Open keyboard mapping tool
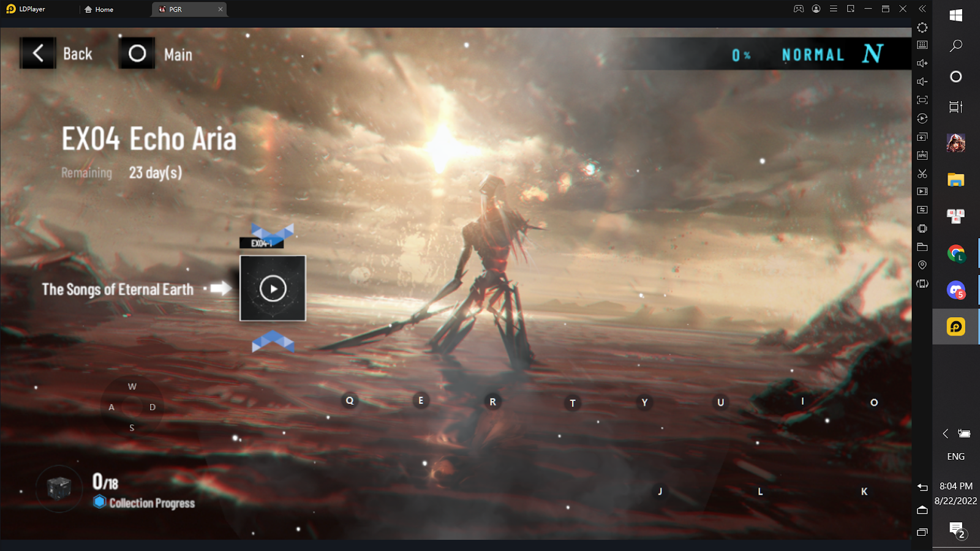Viewport: 980px width, 551px height. pyautogui.click(x=922, y=45)
